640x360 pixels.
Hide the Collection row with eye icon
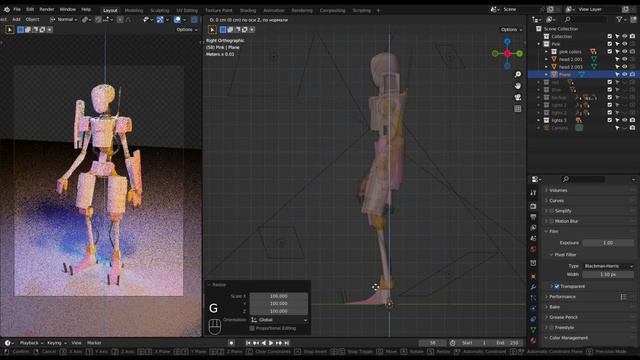624,36
